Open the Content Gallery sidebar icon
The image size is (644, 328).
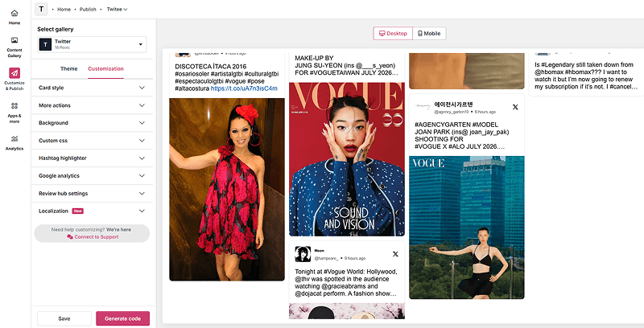[x=14, y=40]
